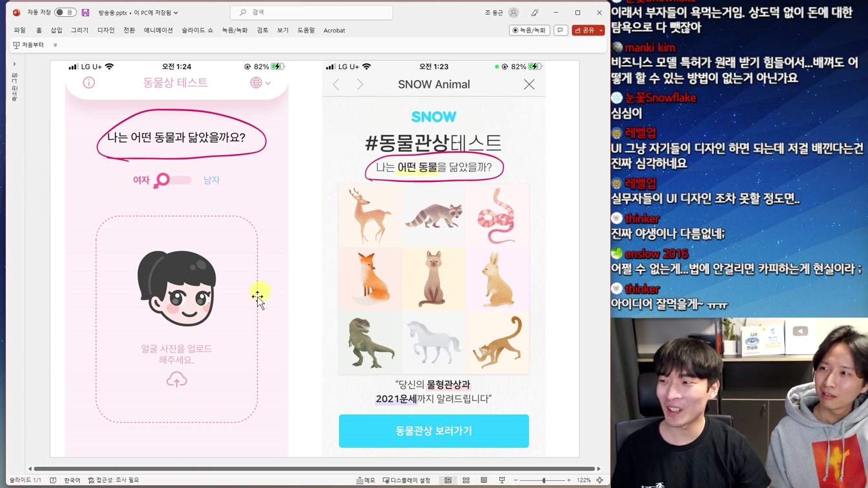This screenshot has width=868, height=488.
Task: Open the 보기 ribbon tab
Action: tap(283, 30)
